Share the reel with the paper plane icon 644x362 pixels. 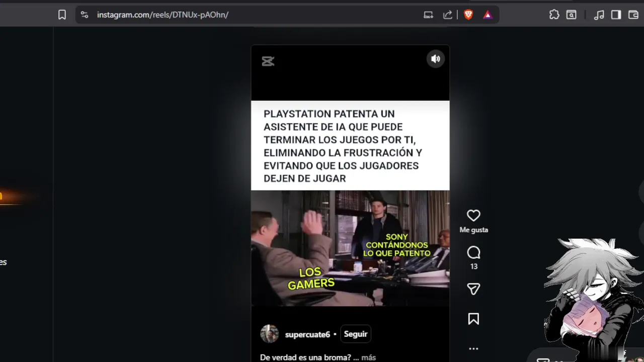coord(473,289)
